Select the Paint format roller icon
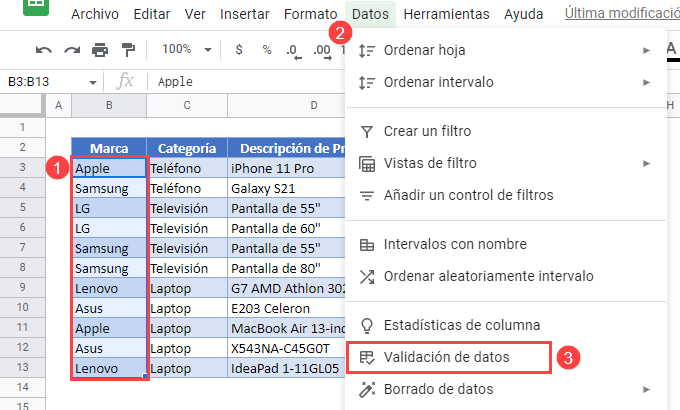 [x=128, y=50]
